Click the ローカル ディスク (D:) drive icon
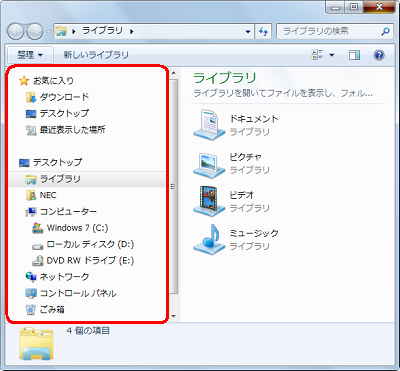This screenshot has height=371, width=400. coord(38,246)
